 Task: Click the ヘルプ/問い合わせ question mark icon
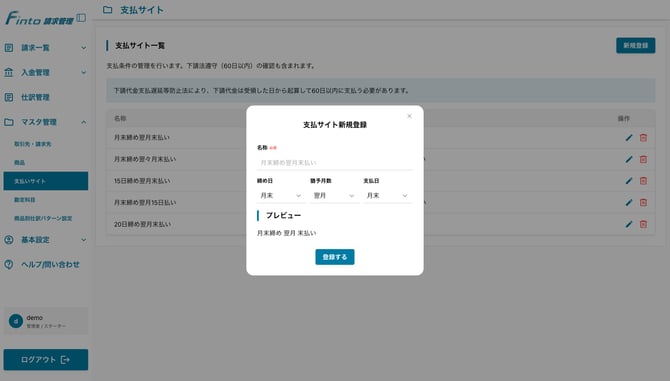[9, 264]
